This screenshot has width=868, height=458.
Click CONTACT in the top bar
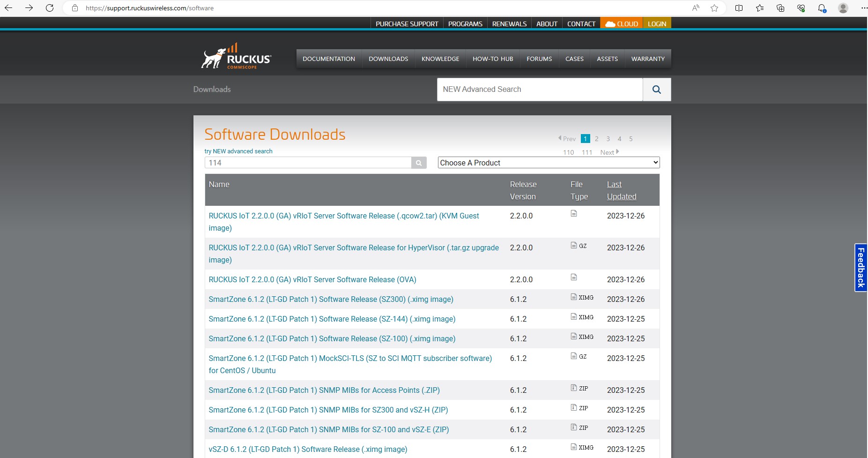581,24
